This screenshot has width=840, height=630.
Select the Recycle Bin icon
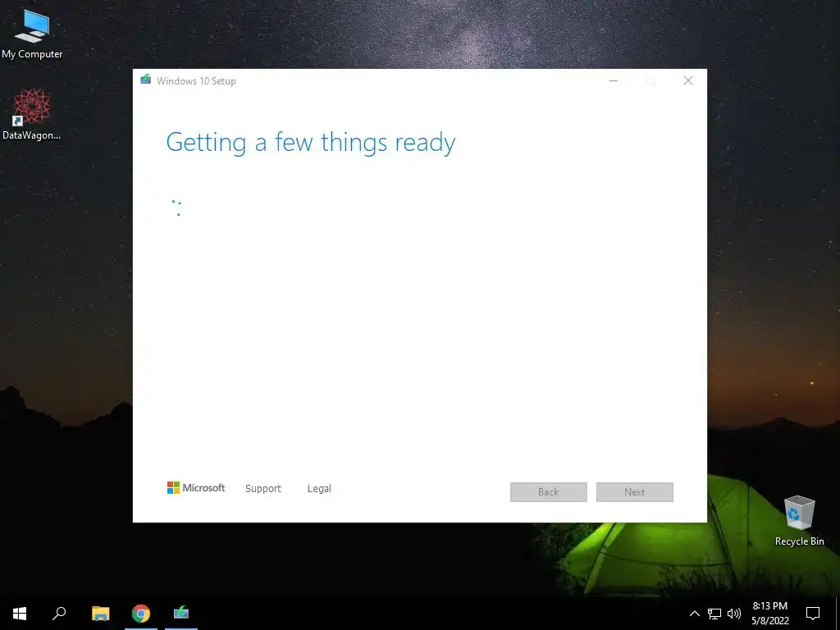click(799, 520)
